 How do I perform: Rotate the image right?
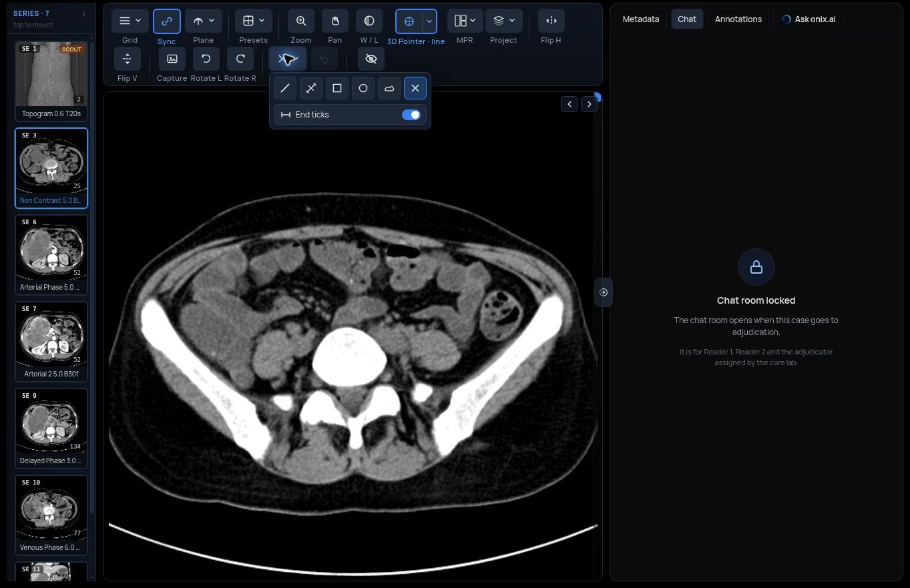click(x=240, y=59)
